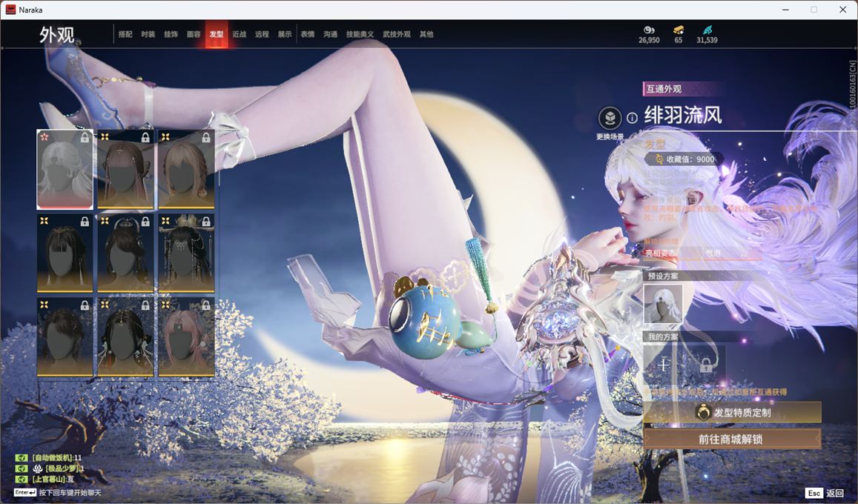Viewport: 858px width, 504px height.
Task: Click the 外观 page heading
Action: point(56,34)
